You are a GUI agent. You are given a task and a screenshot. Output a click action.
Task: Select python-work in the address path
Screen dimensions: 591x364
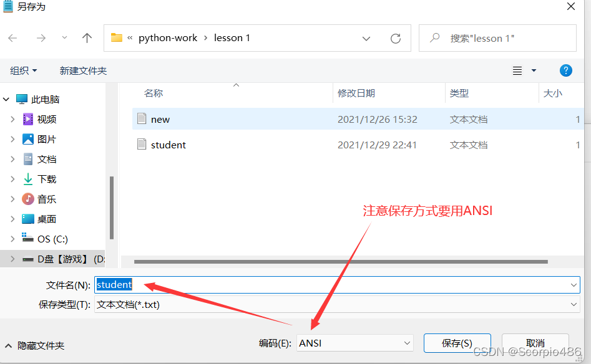(x=168, y=38)
